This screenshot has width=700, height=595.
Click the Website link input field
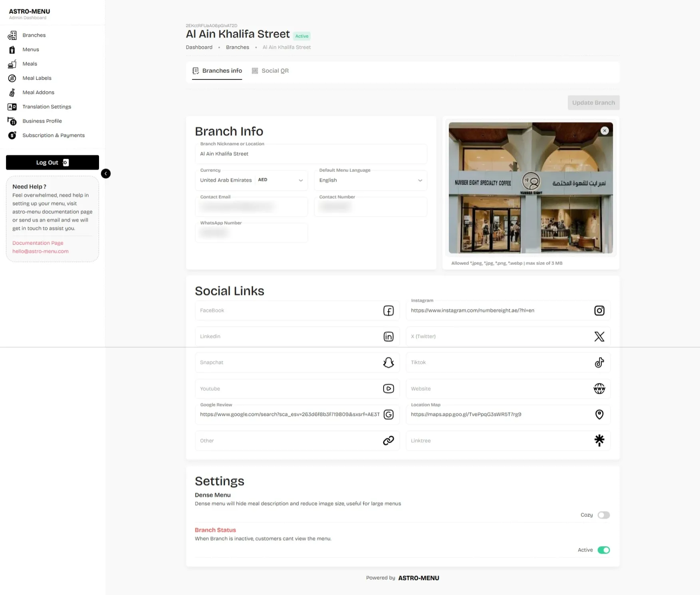508,389
